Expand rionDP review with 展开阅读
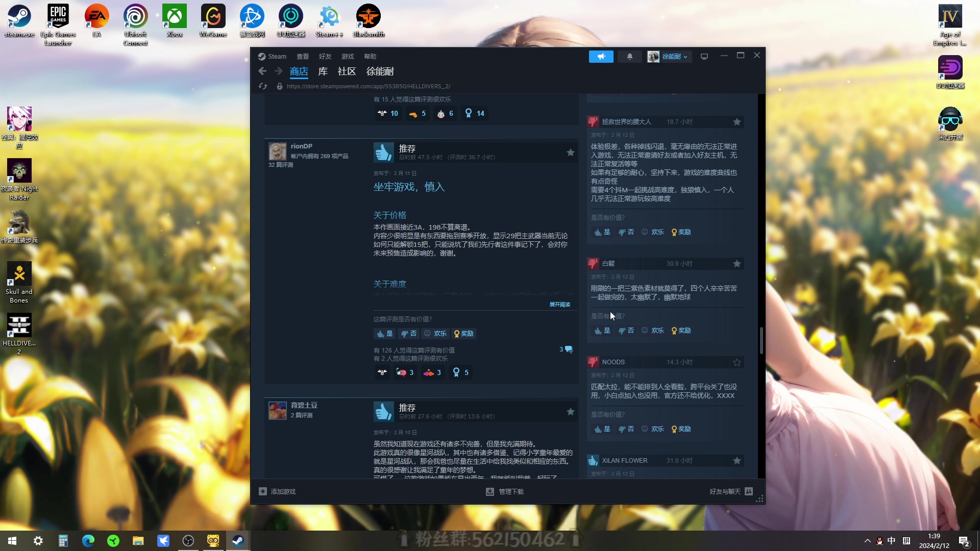The height and width of the screenshot is (551, 980). point(559,305)
